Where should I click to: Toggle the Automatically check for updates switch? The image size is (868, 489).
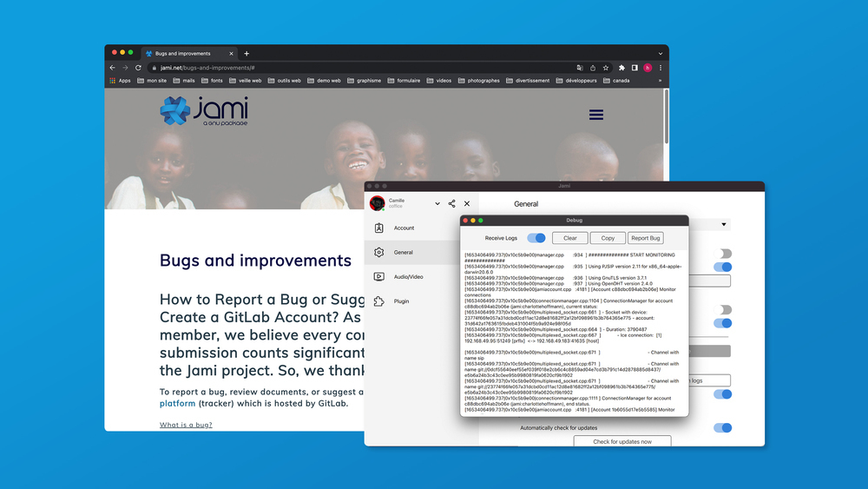point(722,427)
